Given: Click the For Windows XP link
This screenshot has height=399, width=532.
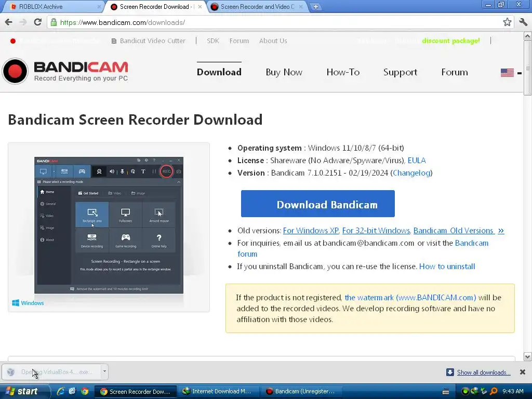Looking at the screenshot, I should [311, 230].
